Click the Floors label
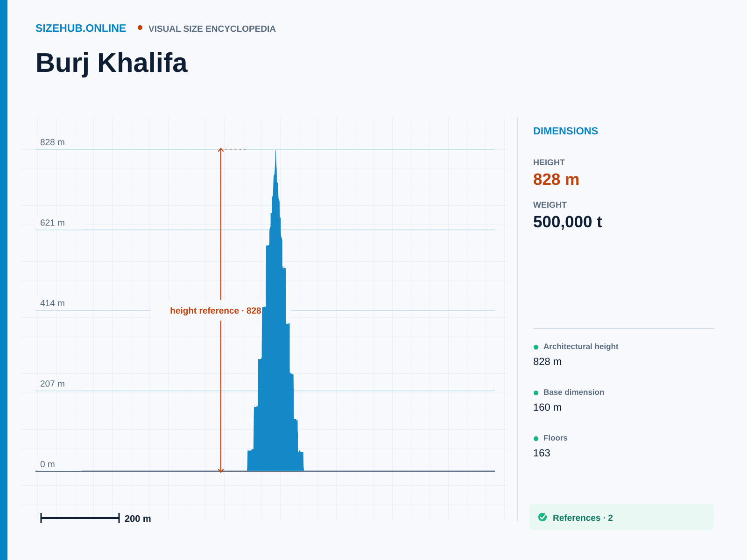The image size is (747, 560). pyautogui.click(x=556, y=438)
